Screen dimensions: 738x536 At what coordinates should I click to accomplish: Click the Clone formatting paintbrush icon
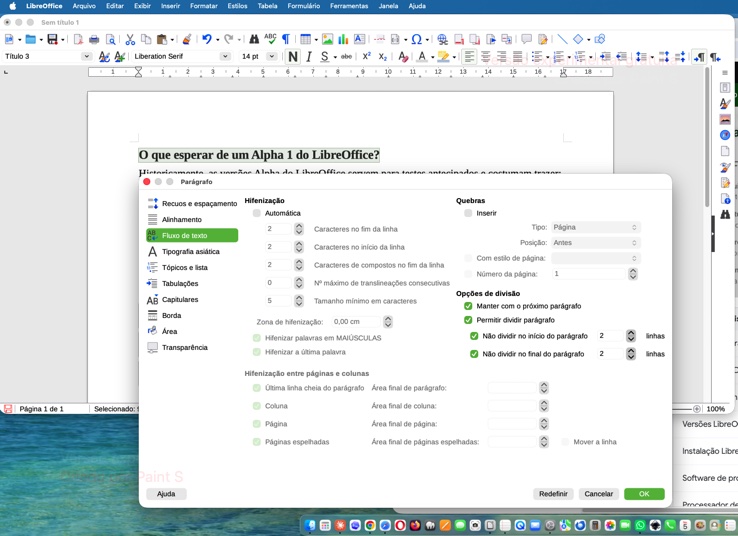[187, 39]
